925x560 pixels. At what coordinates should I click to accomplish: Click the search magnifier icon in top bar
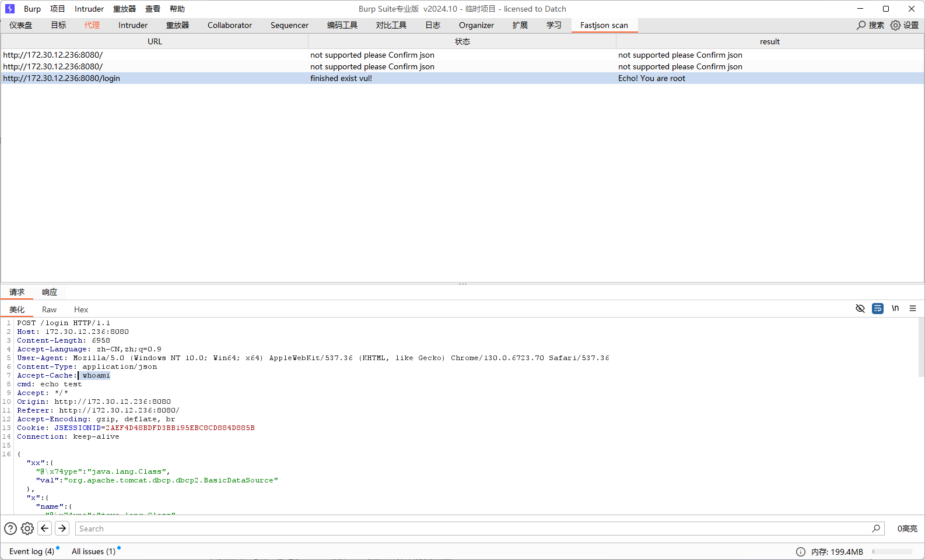(x=861, y=25)
